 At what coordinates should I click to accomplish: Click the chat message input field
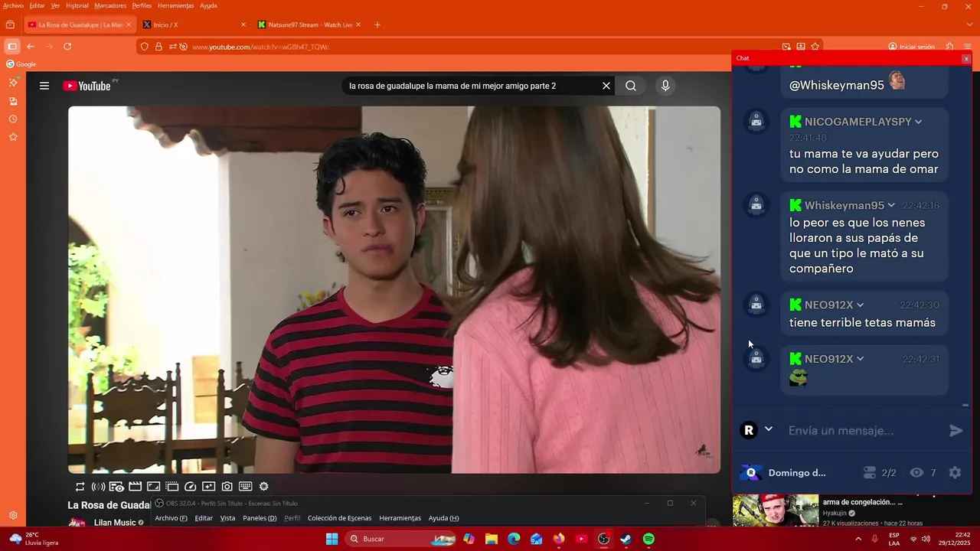864,430
